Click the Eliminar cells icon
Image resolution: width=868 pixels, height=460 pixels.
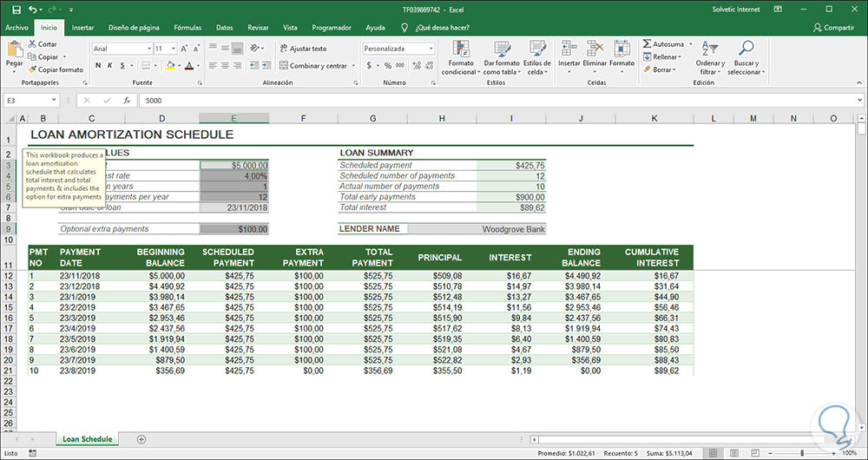pos(595,49)
